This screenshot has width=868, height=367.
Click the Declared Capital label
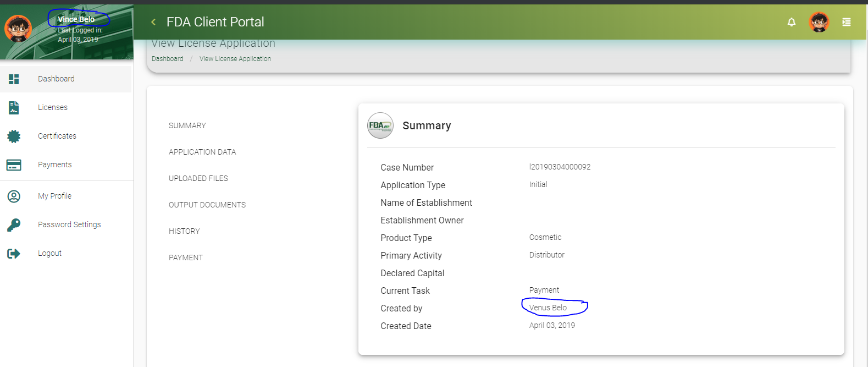(412, 273)
